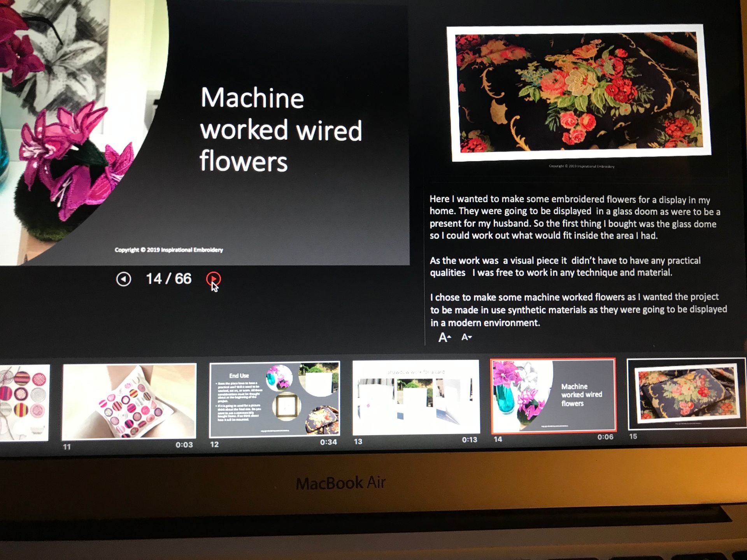Click the next slide preview image

pyautogui.click(x=579, y=93)
